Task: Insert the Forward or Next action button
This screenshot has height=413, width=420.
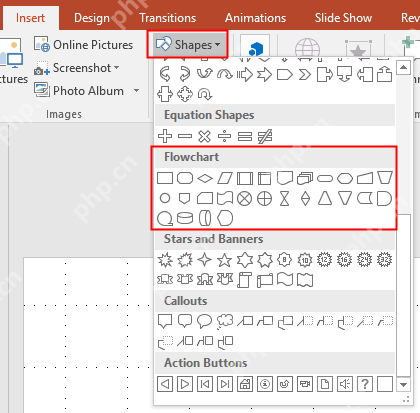Action: [x=185, y=384]
